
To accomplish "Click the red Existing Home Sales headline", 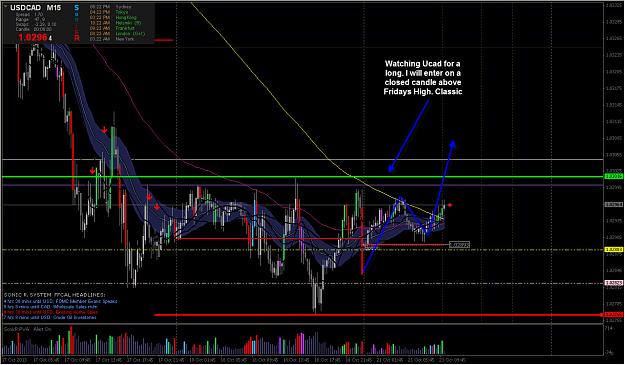I will click(50, 312).
